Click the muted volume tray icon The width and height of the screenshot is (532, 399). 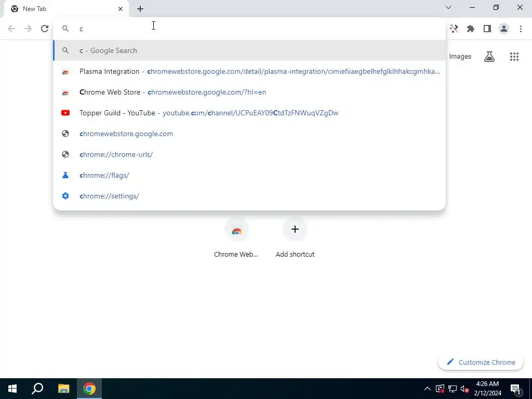point(465,389)
